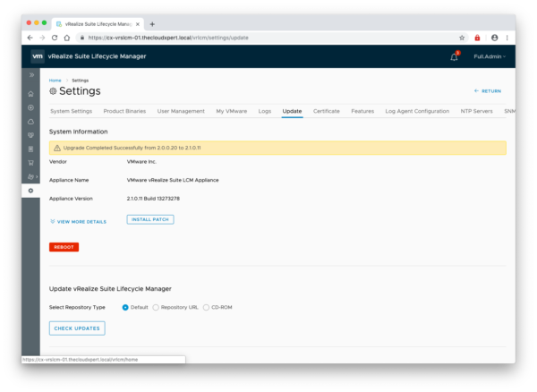Click the Create Environment plus icon
The height and width of the screenshot is (392, 537).
point(31,107)
